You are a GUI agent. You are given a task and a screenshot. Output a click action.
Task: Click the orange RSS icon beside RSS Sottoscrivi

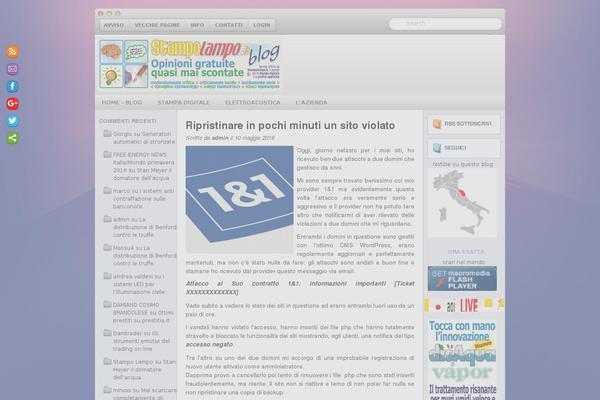point(437,124)
